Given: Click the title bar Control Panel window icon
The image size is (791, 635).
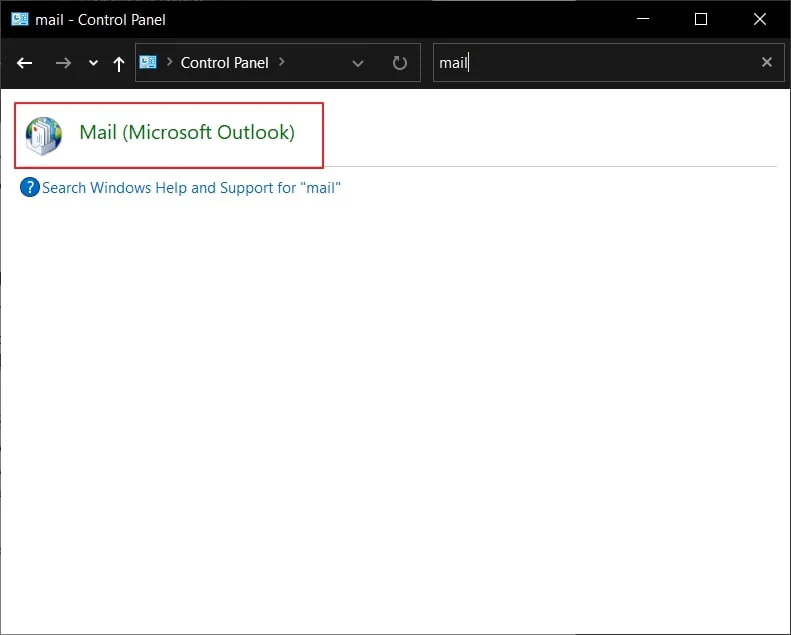Looking at the screenshot, I should point(20,19).
